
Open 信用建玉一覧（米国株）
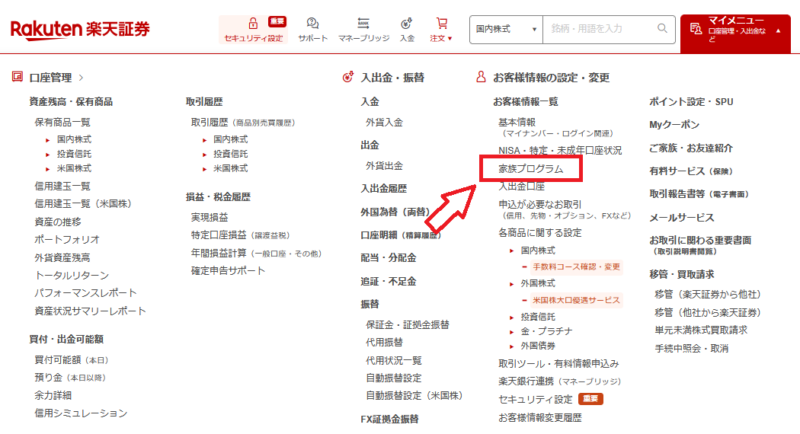(x=83, y=203)
